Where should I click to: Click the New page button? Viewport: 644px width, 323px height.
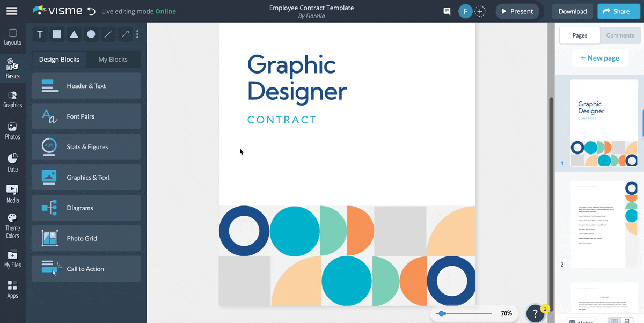point(600,57)
